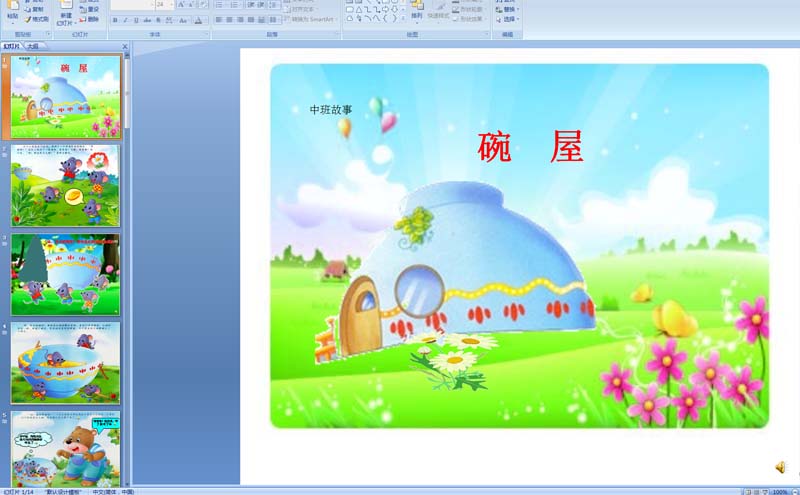Open the Arrange (排列) menu
800x495 pixels.
[x=417, y=12]
